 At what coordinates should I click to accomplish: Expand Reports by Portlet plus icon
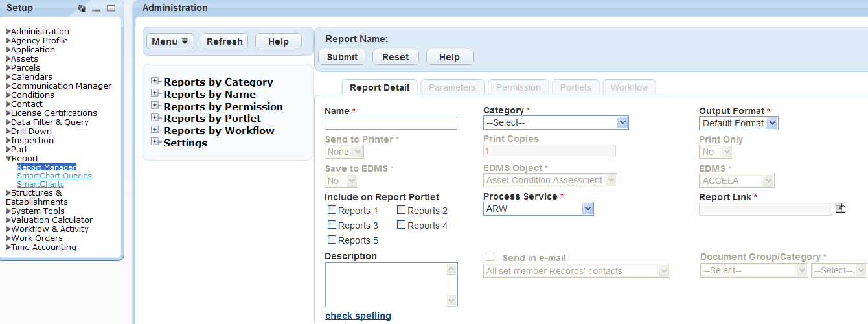coord(155,117)
